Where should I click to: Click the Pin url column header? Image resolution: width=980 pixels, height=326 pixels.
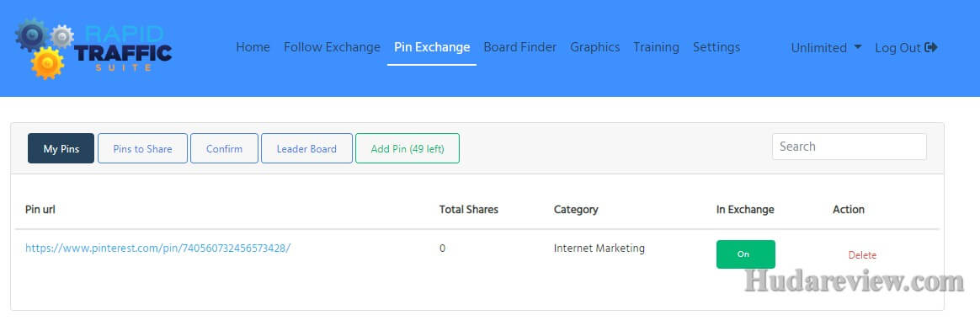point(40,210)
